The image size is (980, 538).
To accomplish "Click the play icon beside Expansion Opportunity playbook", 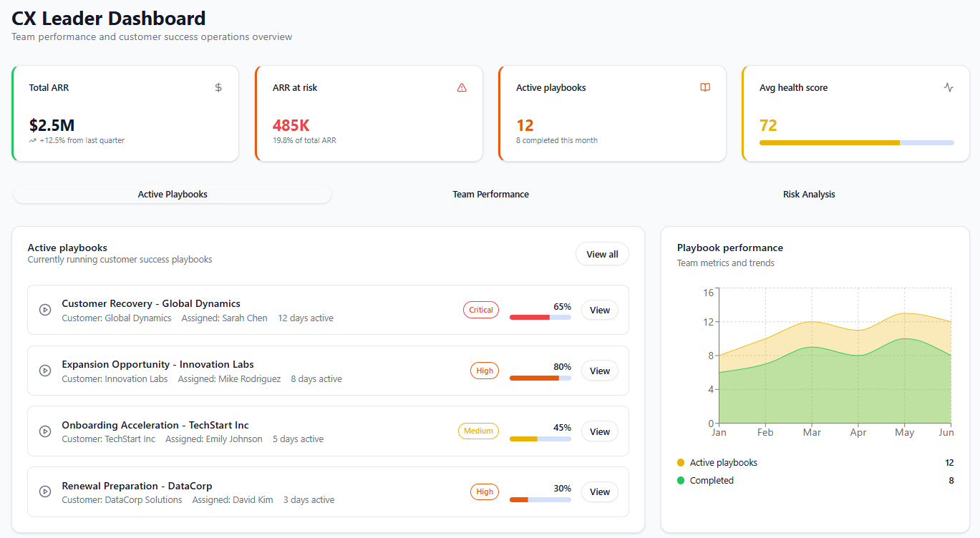I will click(x=44, y=370).
